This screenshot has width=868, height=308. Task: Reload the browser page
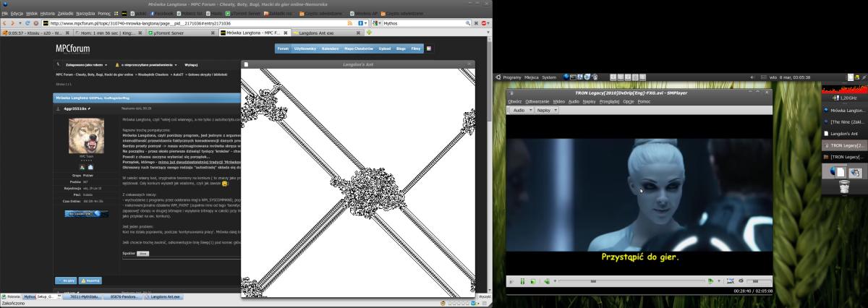(x=27, y=23)
